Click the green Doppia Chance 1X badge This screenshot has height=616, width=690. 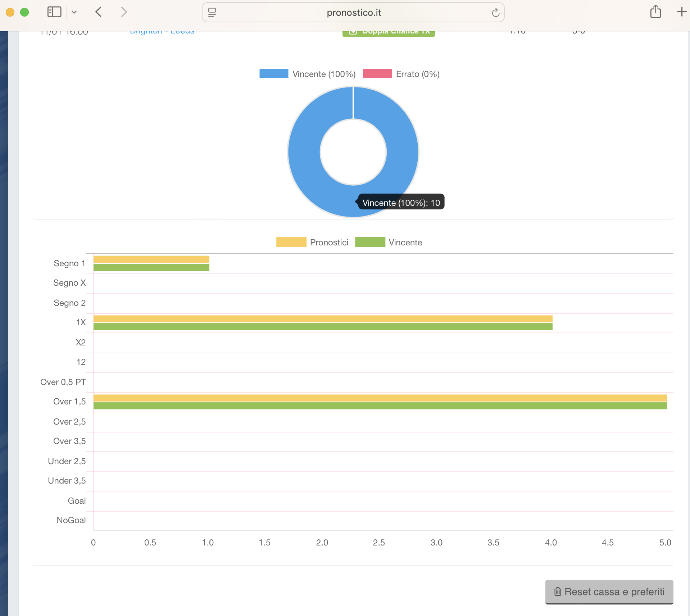point(389,33)
